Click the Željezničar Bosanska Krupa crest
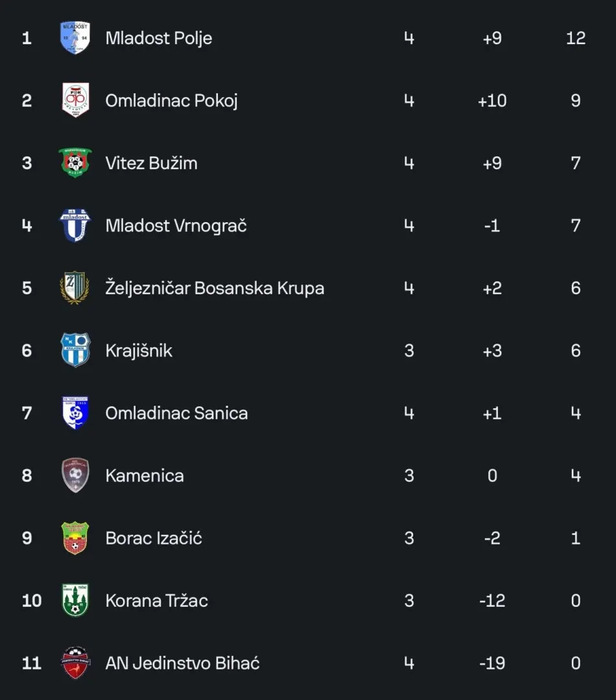This screenshot has width=616, height=700. coord(75,288)
